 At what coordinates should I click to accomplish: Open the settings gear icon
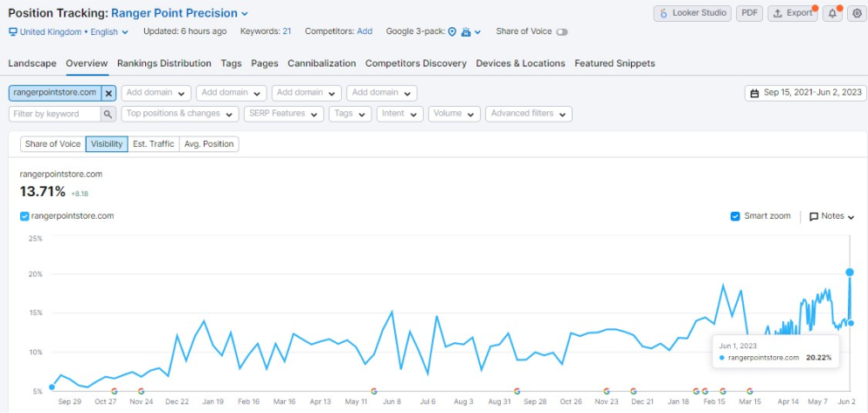857,13
